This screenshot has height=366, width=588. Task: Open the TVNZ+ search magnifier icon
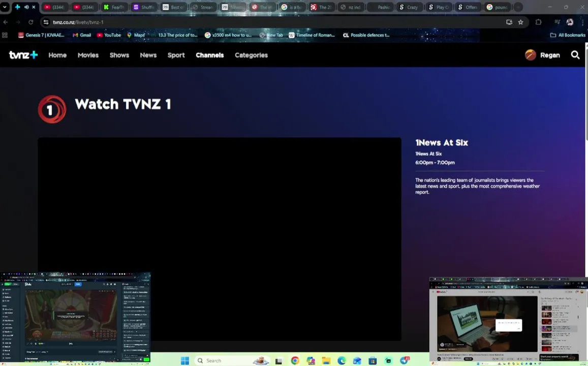click(575, 55)
